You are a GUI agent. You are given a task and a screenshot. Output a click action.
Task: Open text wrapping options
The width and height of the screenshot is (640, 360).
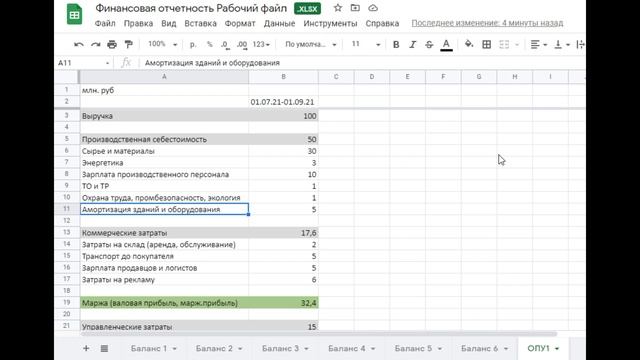580,44
